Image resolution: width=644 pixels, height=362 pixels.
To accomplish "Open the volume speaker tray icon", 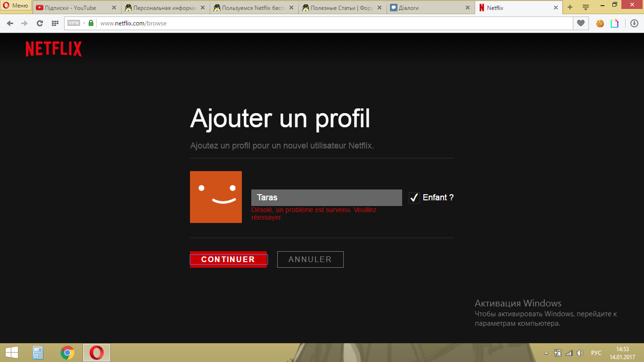I will point(580,353).
